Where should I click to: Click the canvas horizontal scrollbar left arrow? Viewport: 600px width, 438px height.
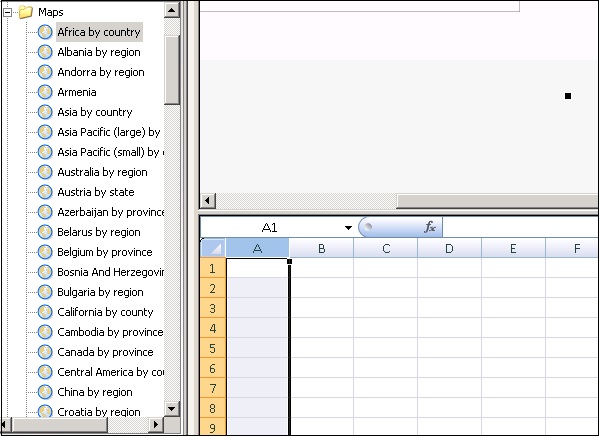[x=208, y=201]
